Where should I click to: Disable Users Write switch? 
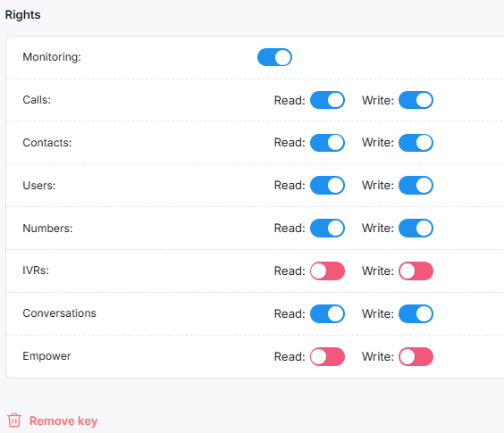coord(416,186)
